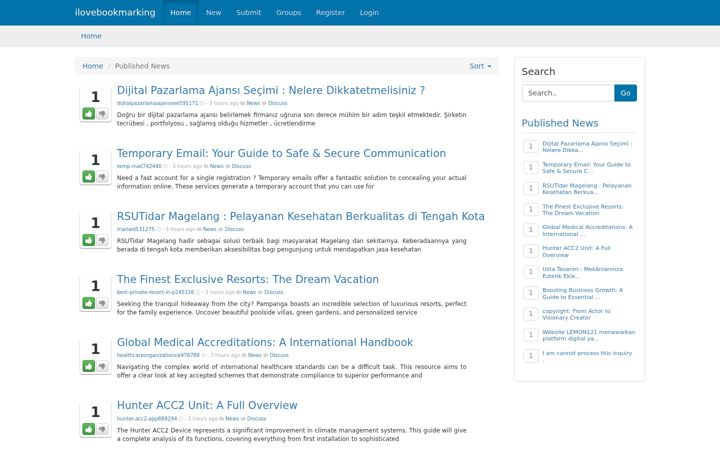
Task: Open sidebar link Temporary Email guide
Action: pyautogui.click(x=586, y=168)
